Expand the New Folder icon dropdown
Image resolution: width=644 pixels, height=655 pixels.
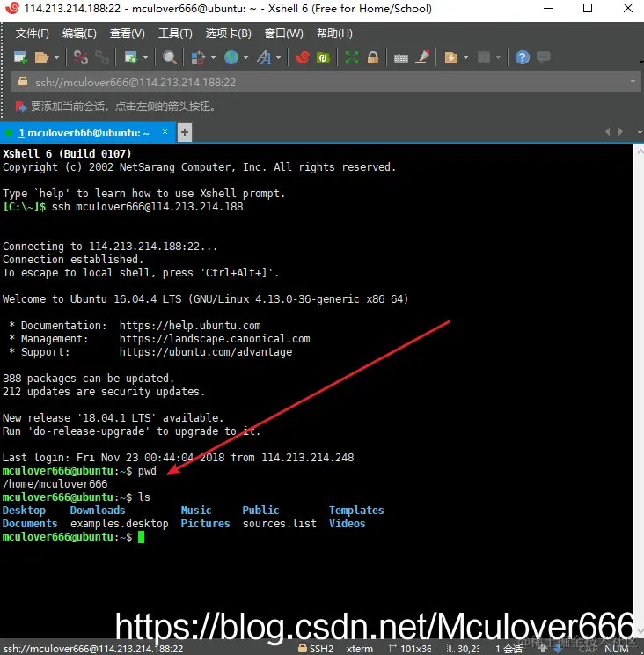pyautogui.click(x=465, y=57)
